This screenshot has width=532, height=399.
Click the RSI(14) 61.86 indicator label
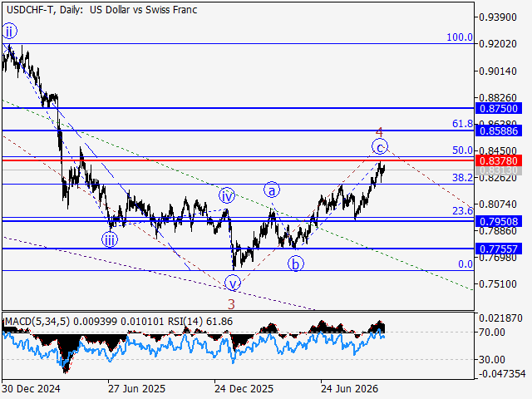(200, 322)
